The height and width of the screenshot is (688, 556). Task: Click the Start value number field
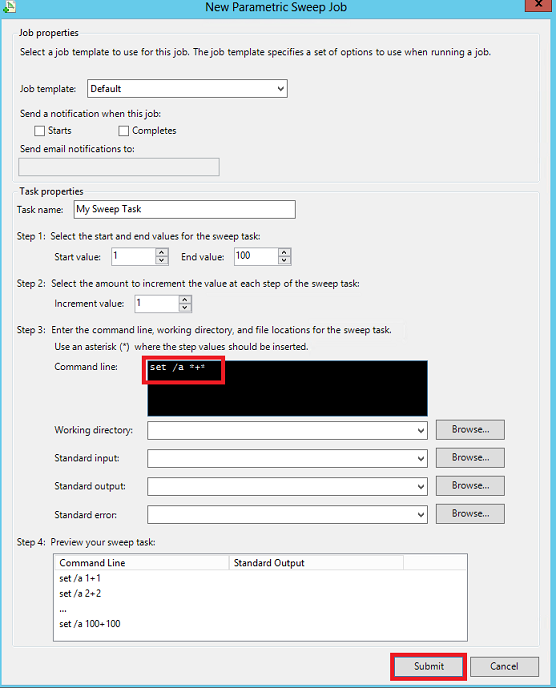(134, 256)
